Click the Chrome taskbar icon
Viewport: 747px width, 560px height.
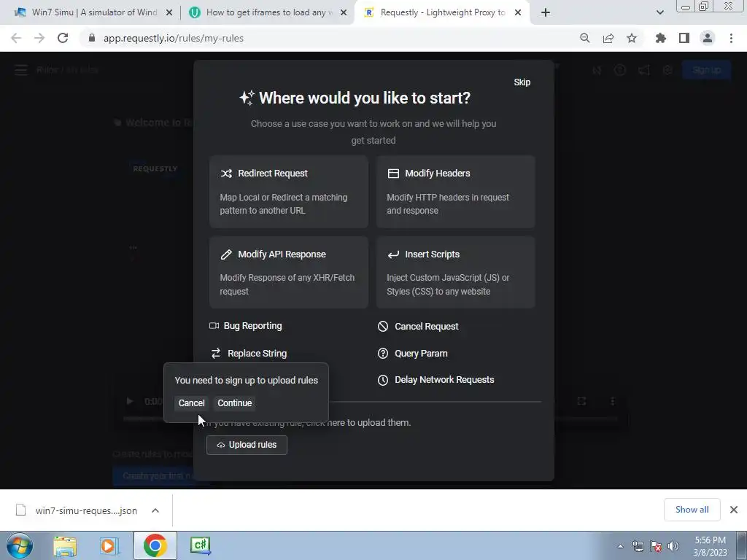click(x=155, y=545)
